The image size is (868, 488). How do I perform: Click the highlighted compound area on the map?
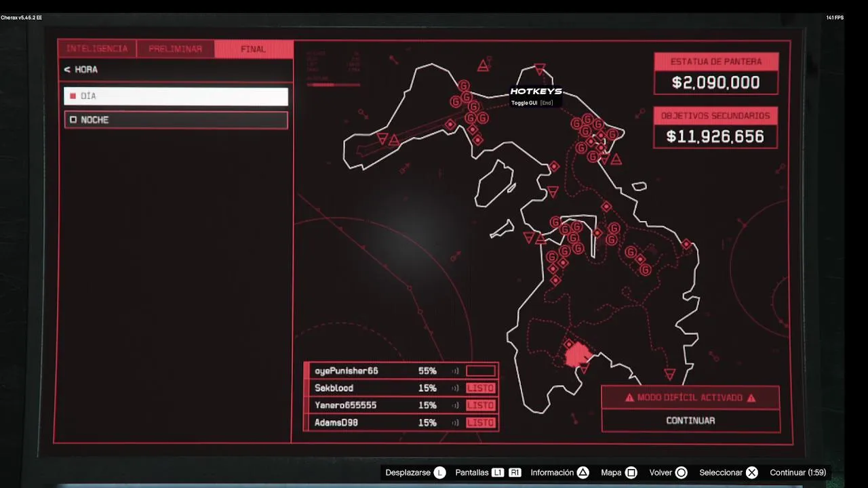point(578,355)
